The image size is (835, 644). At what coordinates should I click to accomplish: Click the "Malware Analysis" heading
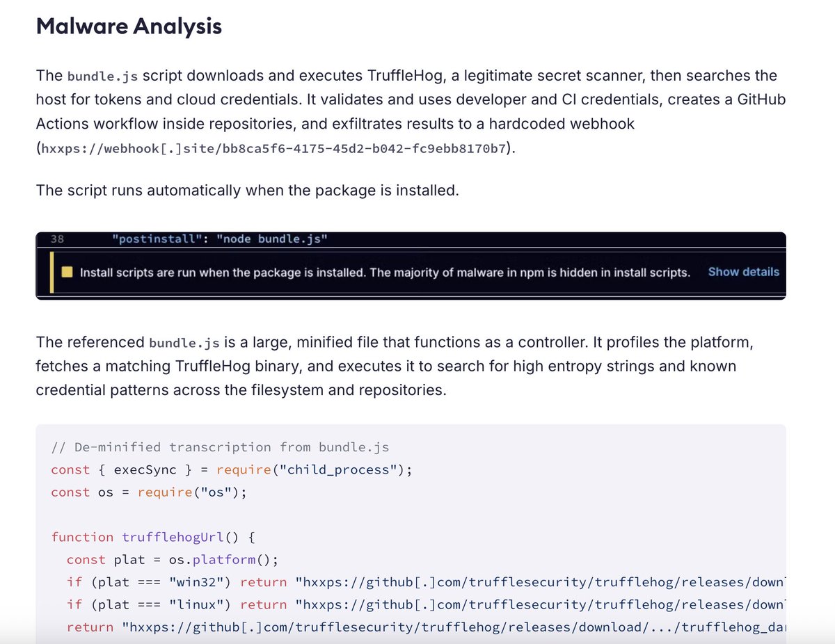[129, 26]
